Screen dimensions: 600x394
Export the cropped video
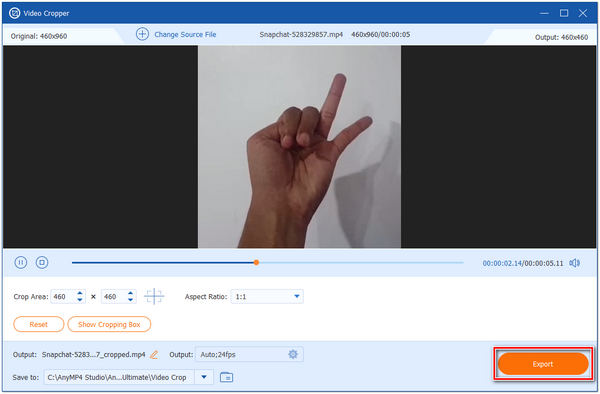543,364
